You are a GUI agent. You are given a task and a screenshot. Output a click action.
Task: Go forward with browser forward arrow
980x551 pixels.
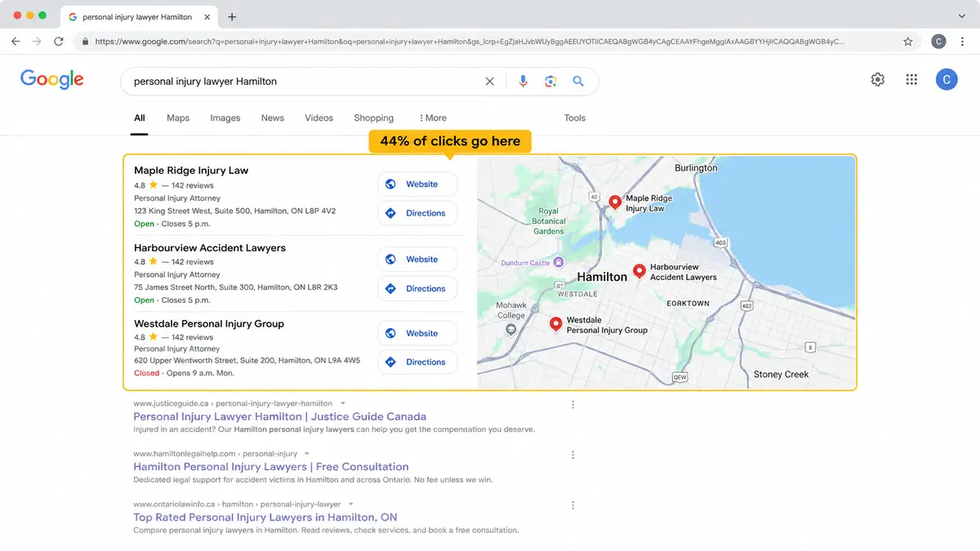pos(37,41)
